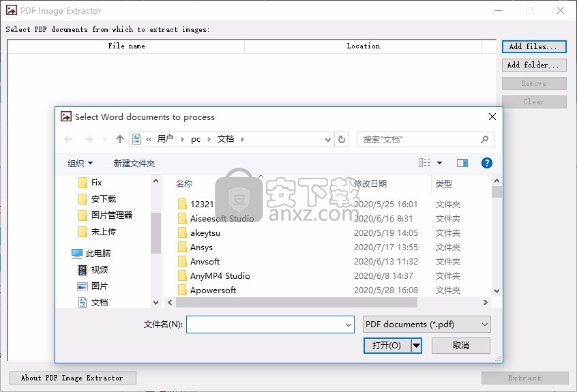Click the 搜索"文档" search box
This screenshot has height=392, width=577.
click(425, 139)
